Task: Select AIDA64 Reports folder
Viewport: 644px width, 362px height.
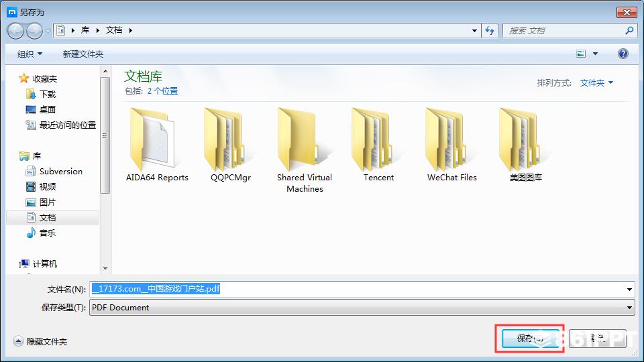Action: (157, 145)
